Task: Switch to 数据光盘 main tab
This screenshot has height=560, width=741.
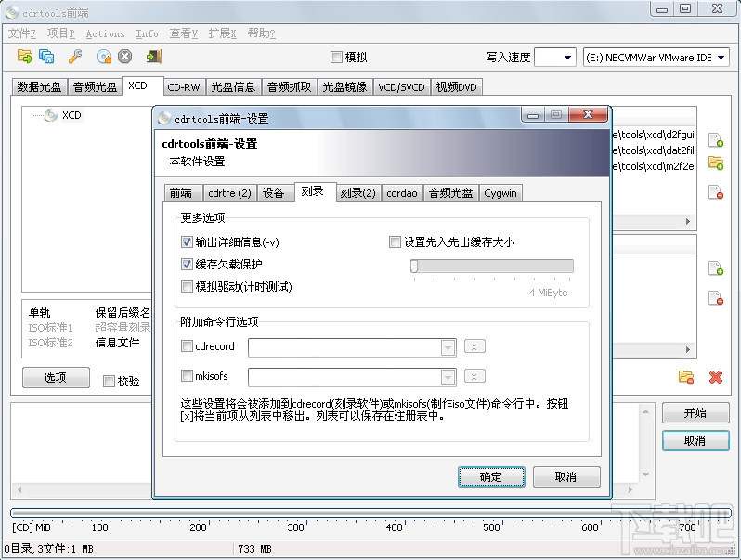Action: tap(39, 87)
